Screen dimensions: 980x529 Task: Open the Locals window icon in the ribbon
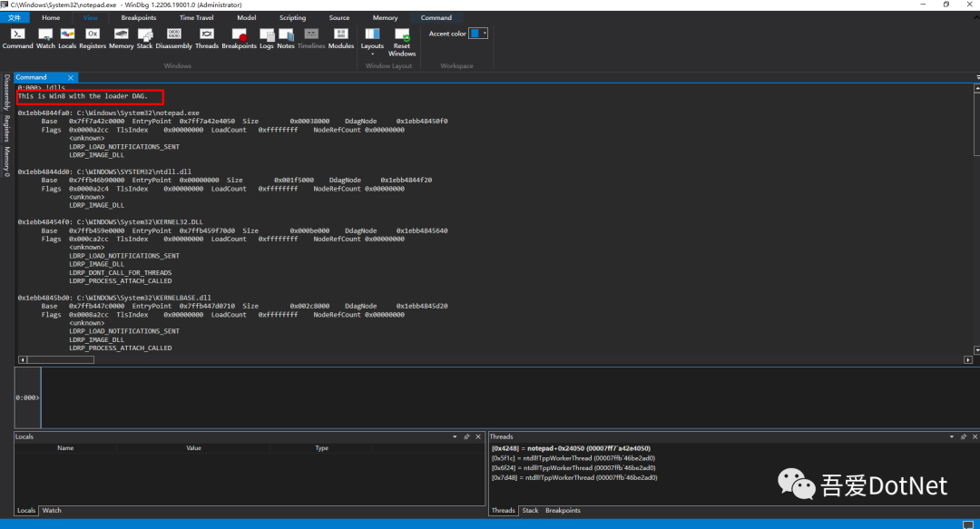point(67,38)
